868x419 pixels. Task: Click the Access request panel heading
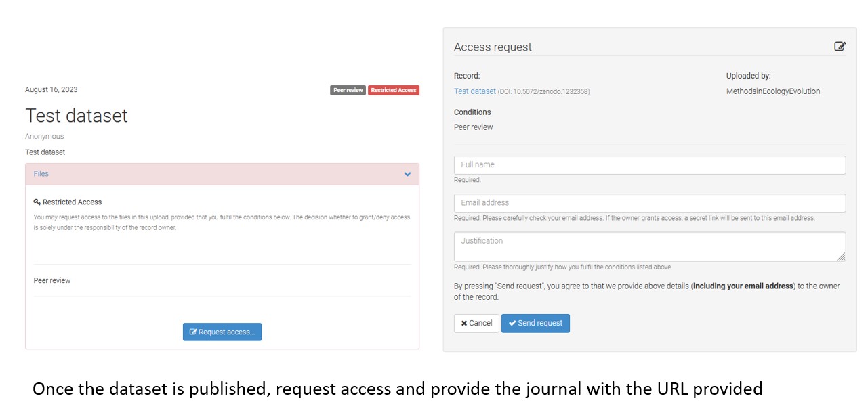pos(493,47)
